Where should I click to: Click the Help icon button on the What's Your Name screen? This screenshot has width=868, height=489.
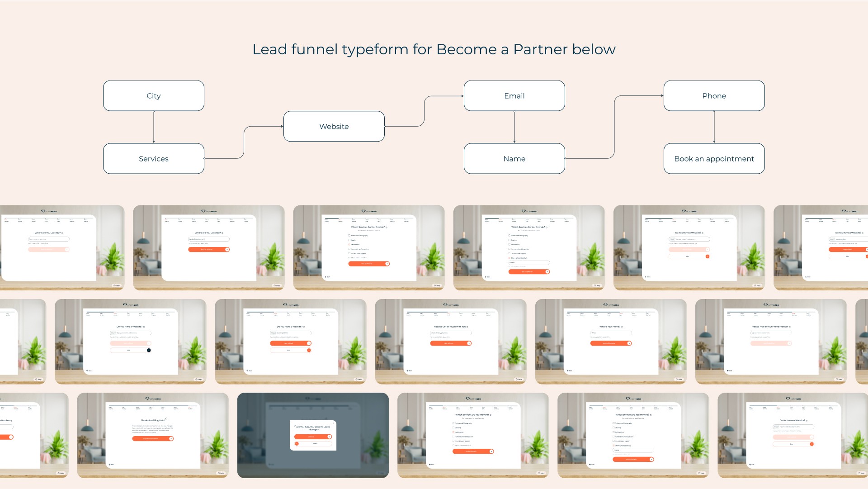point(679,380)
